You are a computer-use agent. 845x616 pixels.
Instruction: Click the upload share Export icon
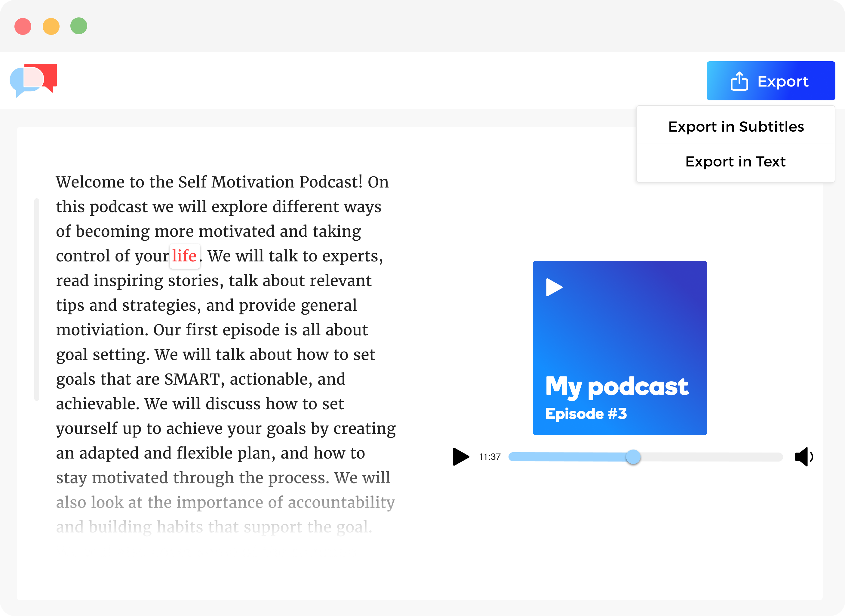[739, 81]
